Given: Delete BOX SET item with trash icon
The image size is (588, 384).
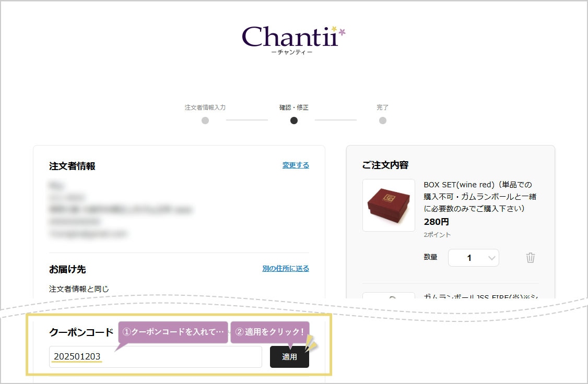Looking at the screenshot, I should click(x=530, y=258).
